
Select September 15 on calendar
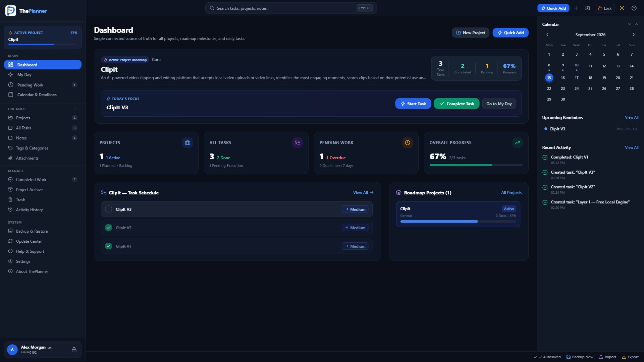tap(549, 78)
